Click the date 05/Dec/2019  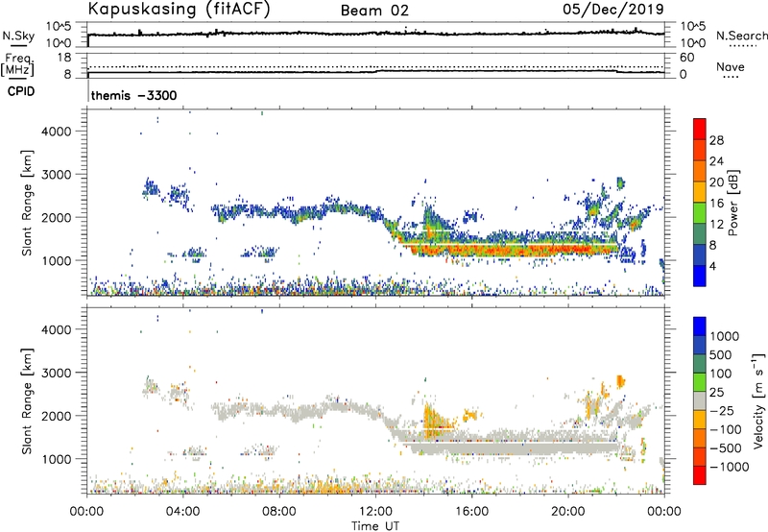[613, 9]
